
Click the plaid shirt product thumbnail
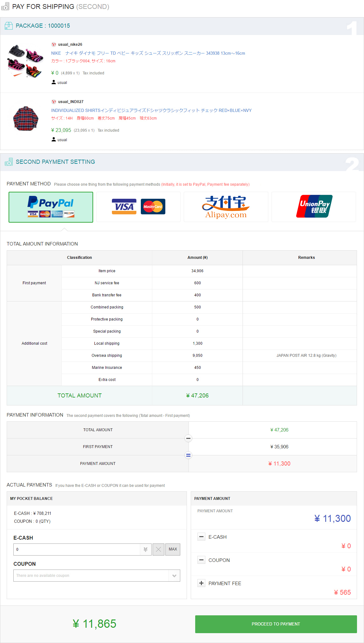[26, 118]
